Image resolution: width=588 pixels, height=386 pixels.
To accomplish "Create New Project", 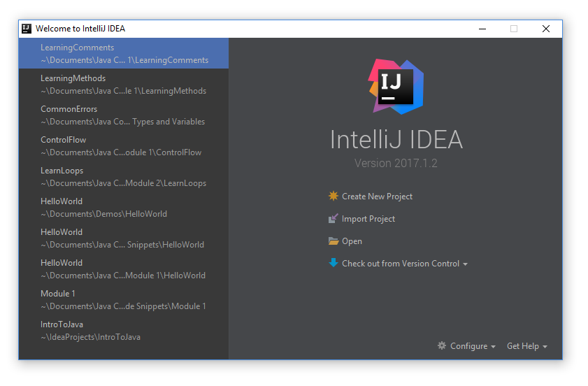I will pyautogui.click(x=377, y=196).
